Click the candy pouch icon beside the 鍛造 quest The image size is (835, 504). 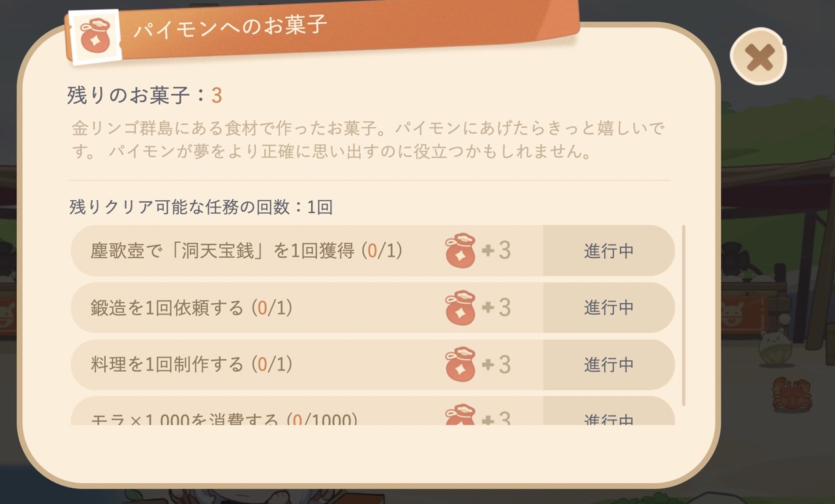pyautogui.click(x=461, y=308)
